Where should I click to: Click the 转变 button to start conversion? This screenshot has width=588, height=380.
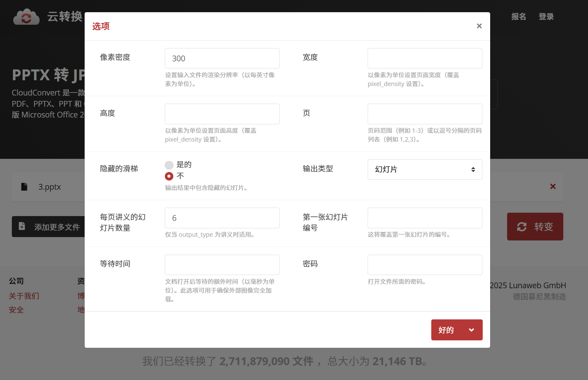535,227
